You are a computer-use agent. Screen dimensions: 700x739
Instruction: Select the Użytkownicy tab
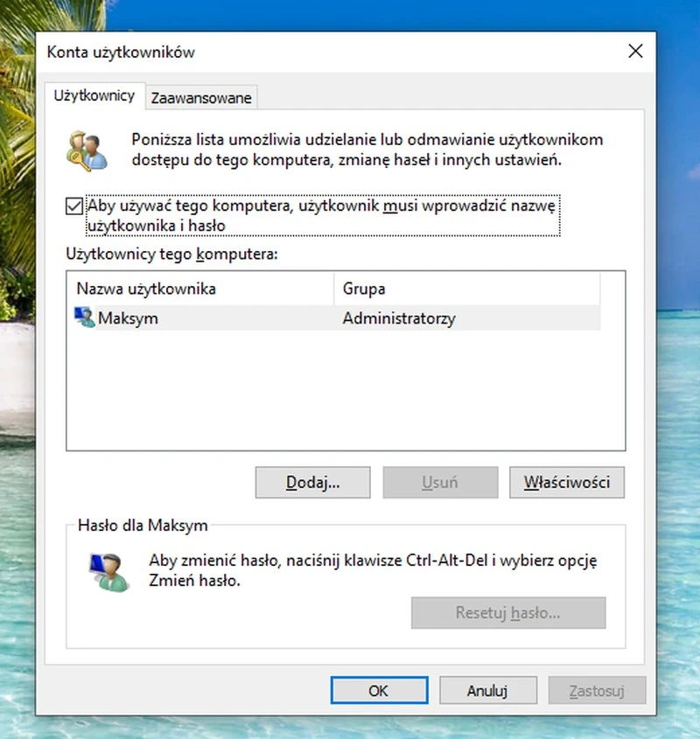(x=94, y=95)
